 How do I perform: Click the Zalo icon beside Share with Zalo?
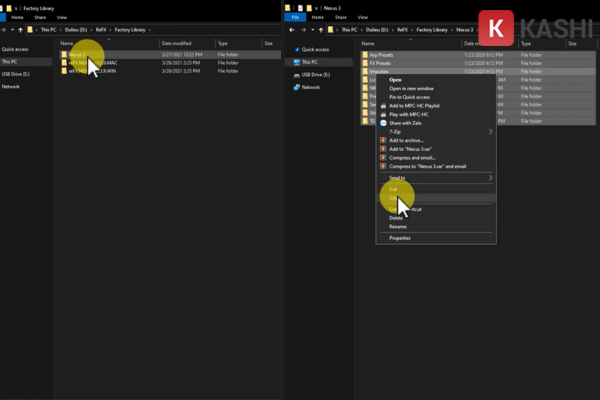pyautogui.click(x=383, y=122)
